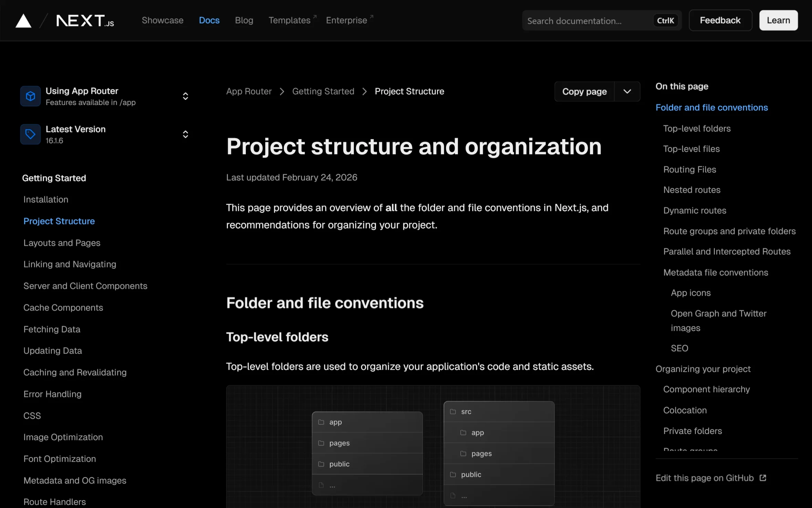Open the Showcase nav item
The image size is (812, 508).
pos(163,20)
